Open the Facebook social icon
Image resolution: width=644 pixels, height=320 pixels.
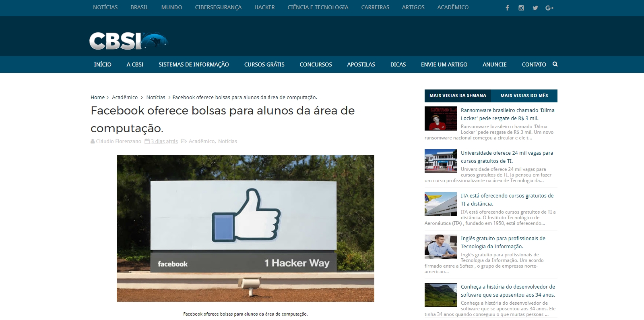point(507,8)
